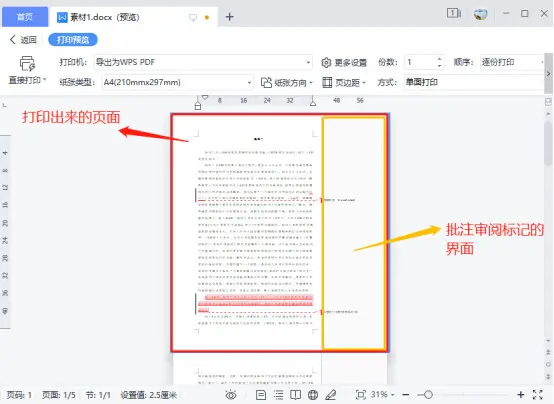
Task: Switch to reading view book icon
Action: (x=295, y=394)
